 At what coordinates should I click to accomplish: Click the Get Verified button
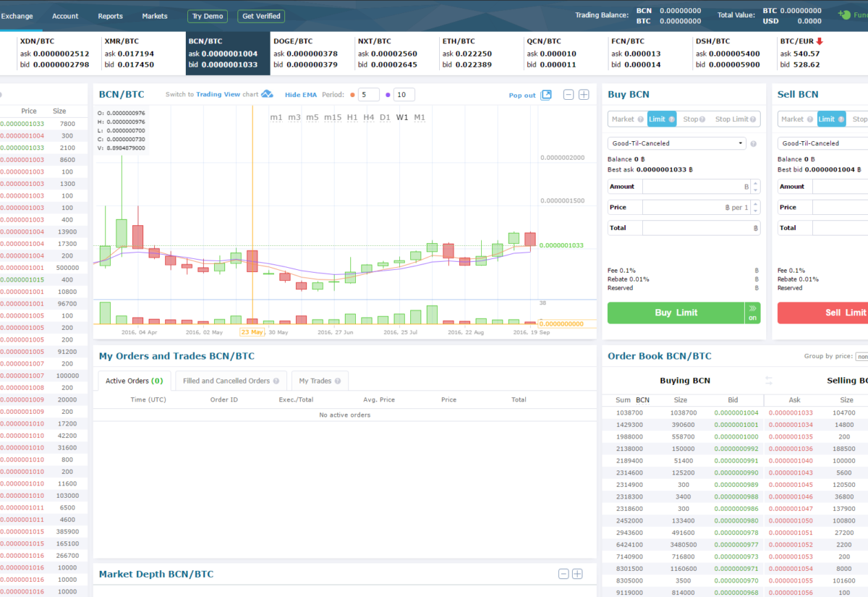[x=261, y=16]
